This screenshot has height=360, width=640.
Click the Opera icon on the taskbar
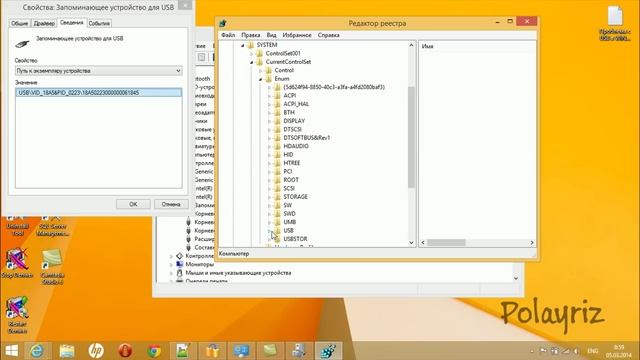click(125, 351)
